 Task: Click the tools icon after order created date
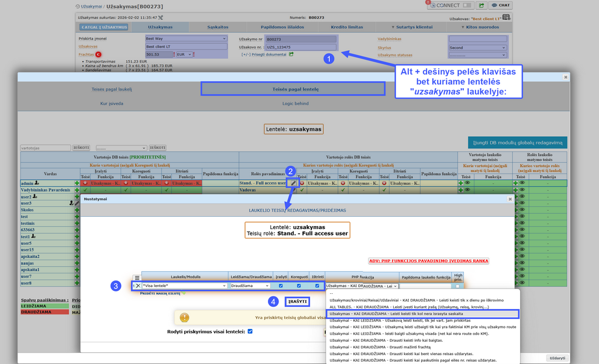pos(160,18)
